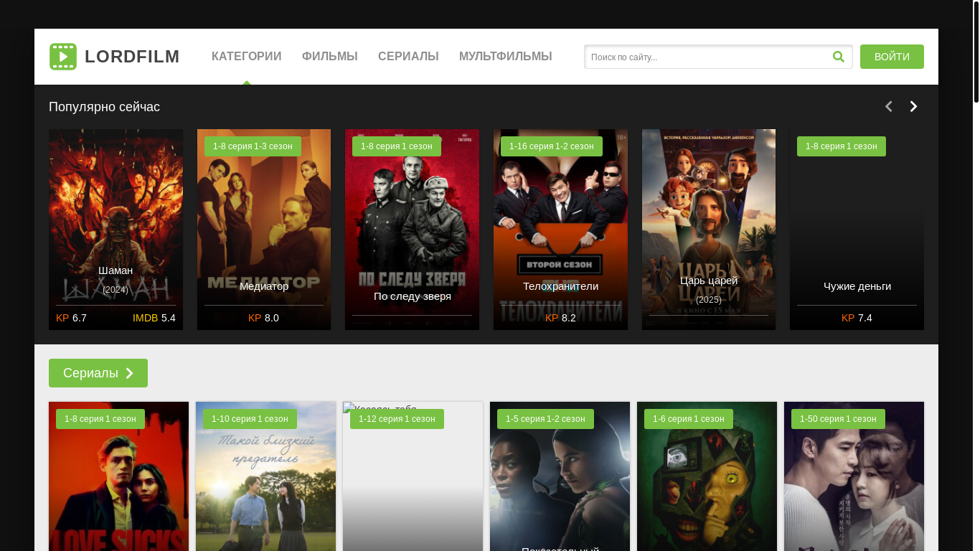
Task: Open the Такой близкий предатель poster
Action: [265, 476]
